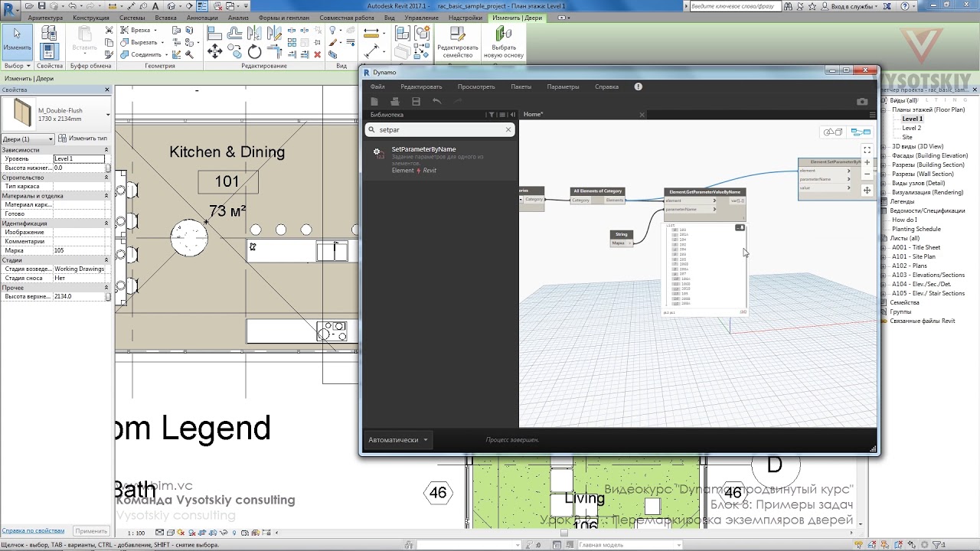This screenshot has width=980, height=551.
Task: Clear the Dynamo library search field
Action: click(x=508, y=130)
